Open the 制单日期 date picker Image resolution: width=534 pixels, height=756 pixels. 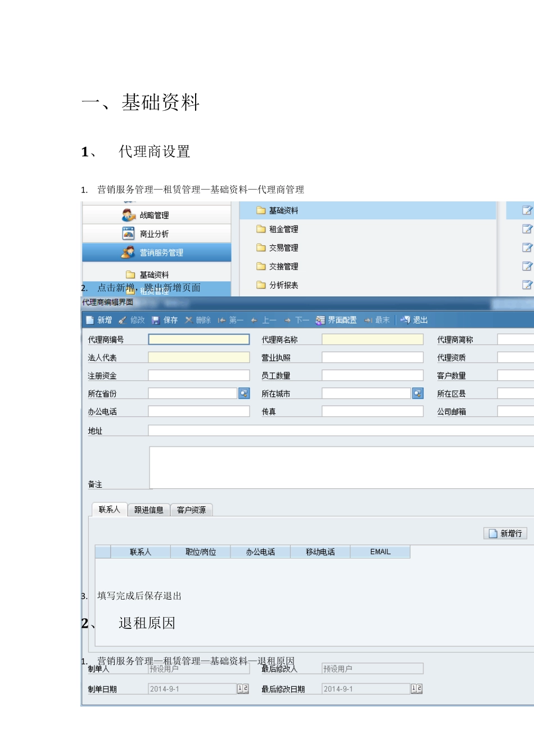[243, 688]
